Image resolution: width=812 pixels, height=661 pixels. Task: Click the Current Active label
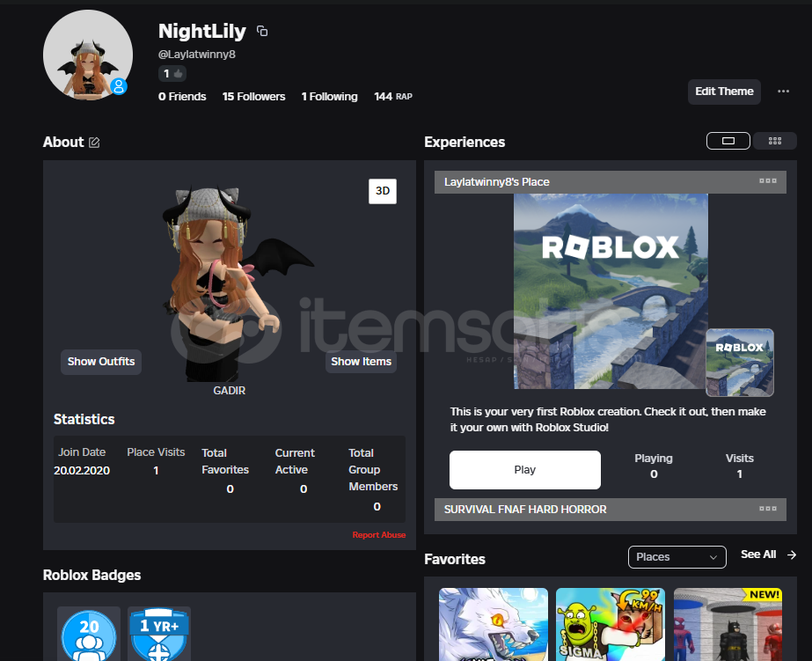pos(295,461)
